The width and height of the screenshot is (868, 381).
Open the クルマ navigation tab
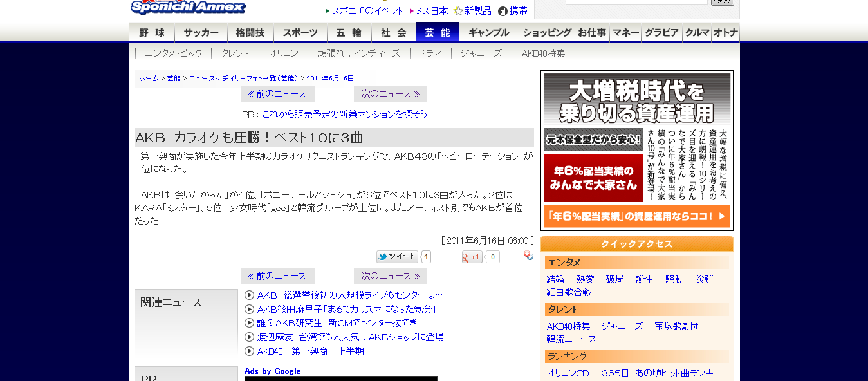(697, 33)
